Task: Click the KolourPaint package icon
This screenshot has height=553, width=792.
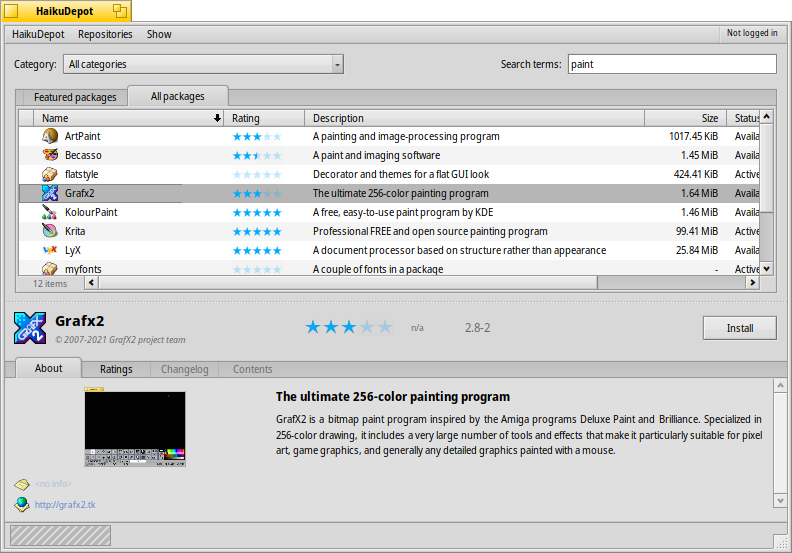Action: [x=50, y=212]
